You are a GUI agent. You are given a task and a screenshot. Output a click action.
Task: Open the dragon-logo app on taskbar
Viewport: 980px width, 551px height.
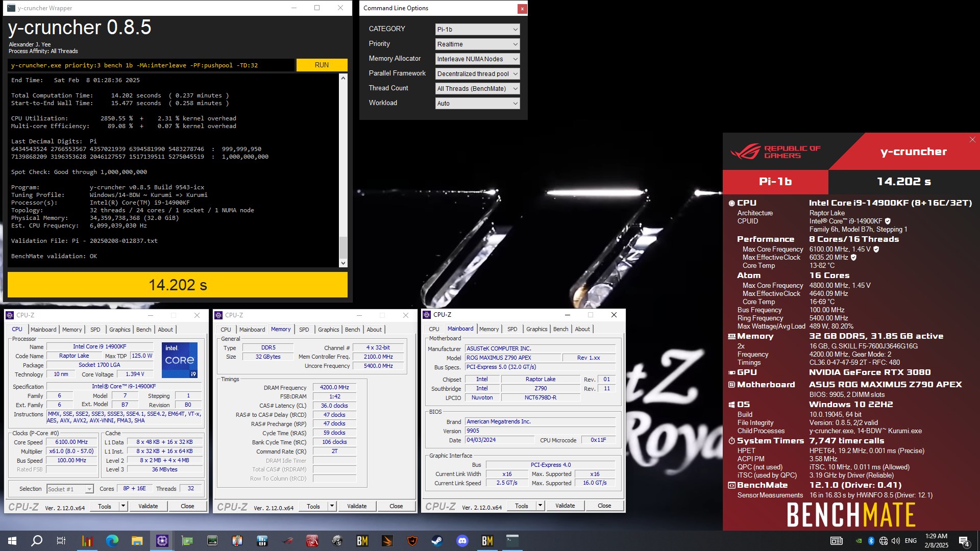[x=337, y=541]
